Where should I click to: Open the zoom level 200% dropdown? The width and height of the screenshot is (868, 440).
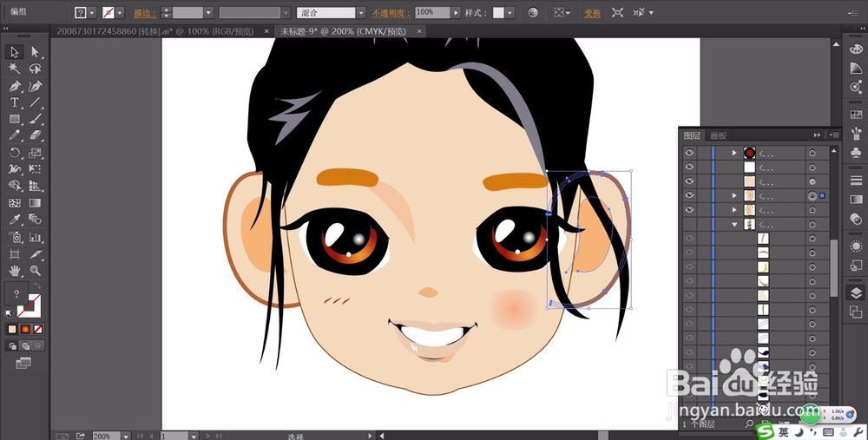[126, 437]
